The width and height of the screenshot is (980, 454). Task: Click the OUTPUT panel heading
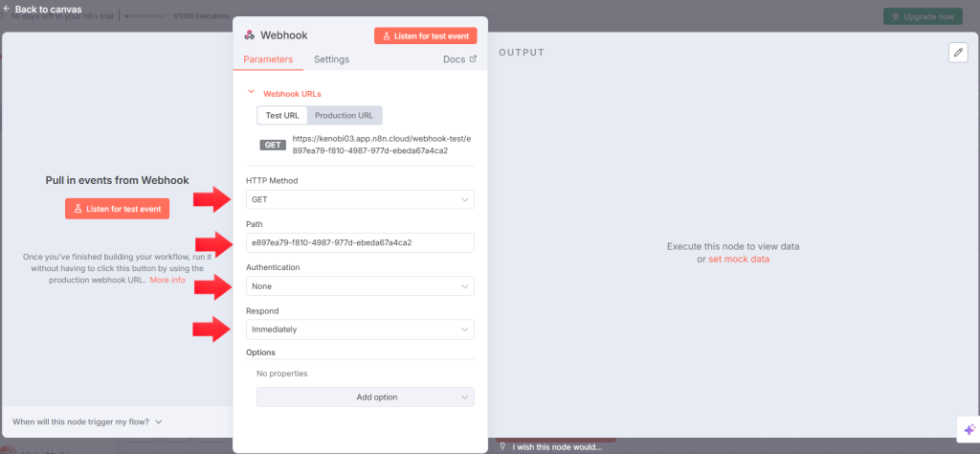click(x=522, y=53)
